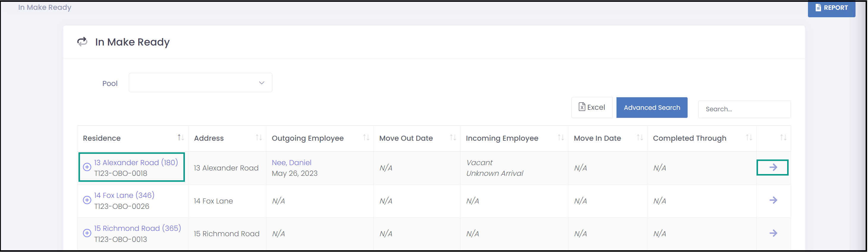
Task: Open employee Nee, Daniel link
Action: click(292, 163)
